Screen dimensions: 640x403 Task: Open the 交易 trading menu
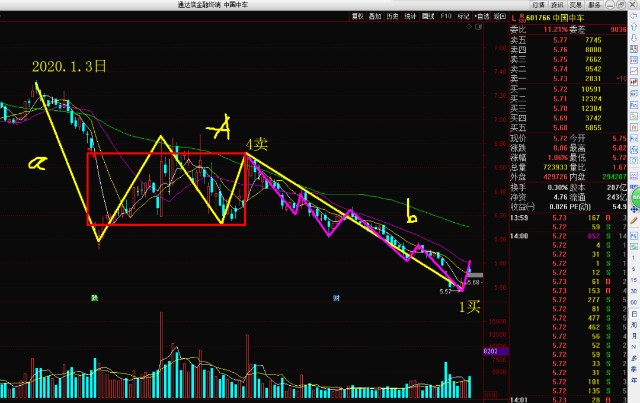576,5
